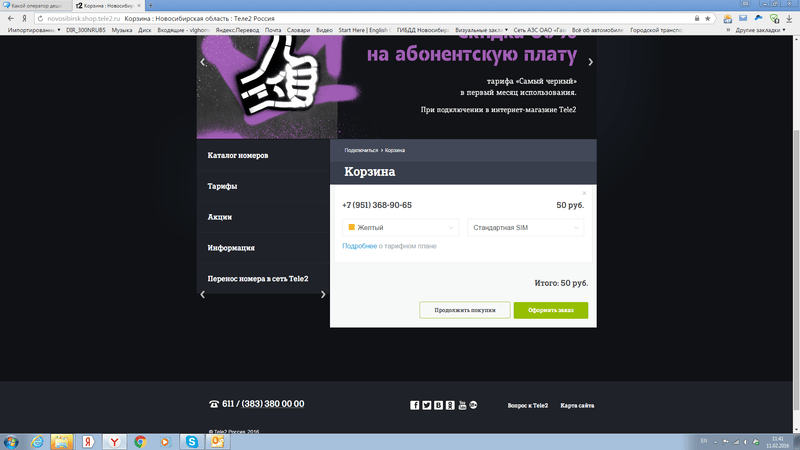The image size is (800, 450).
Task: Open 'Яндекс.Перевод' bookmark
Action: coord(237,30)
